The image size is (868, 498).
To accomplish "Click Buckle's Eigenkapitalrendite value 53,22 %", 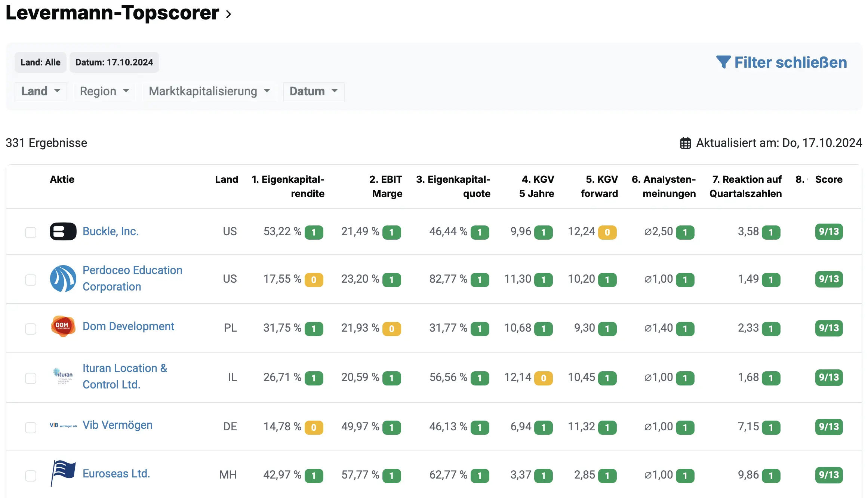I will tap(282, 231).
